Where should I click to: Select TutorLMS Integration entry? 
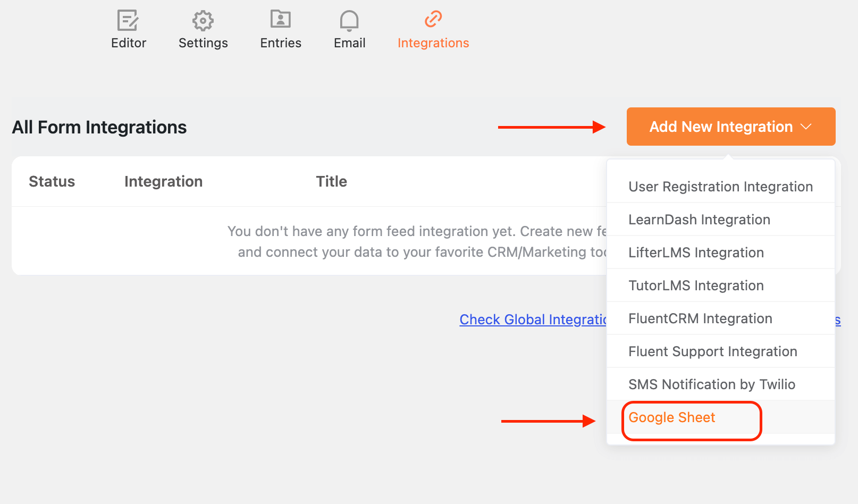(721, 285)
